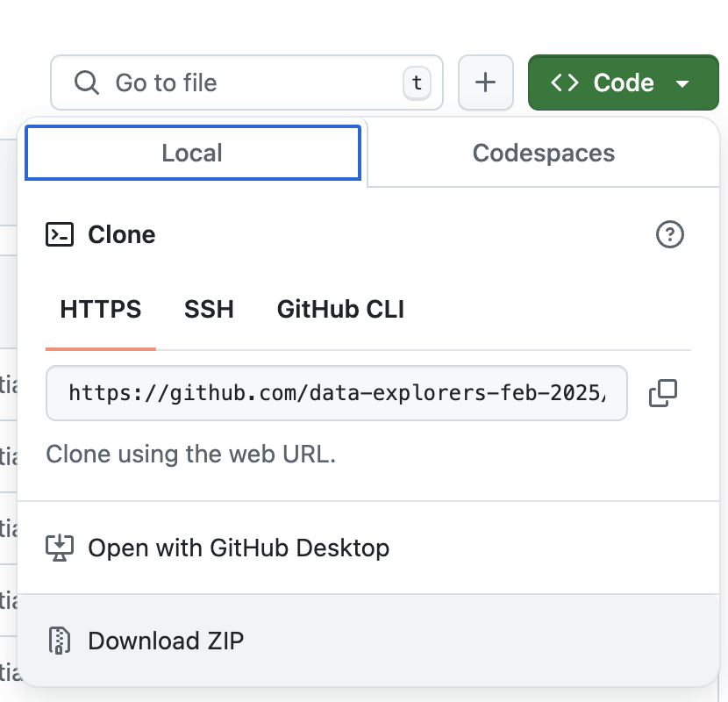
Task: Select the HTTPS clone option
Action: point(101,310)
